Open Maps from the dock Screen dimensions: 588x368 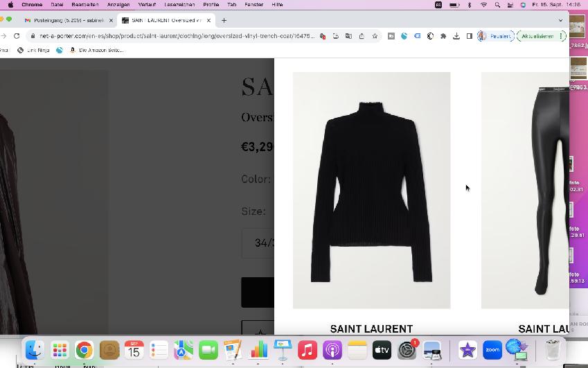[184, 349]
